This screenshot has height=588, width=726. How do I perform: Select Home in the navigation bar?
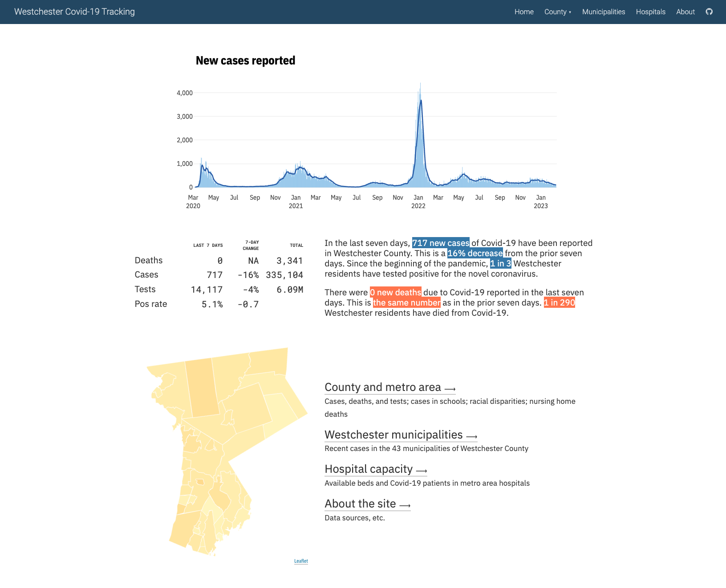(x=524, y=12)
